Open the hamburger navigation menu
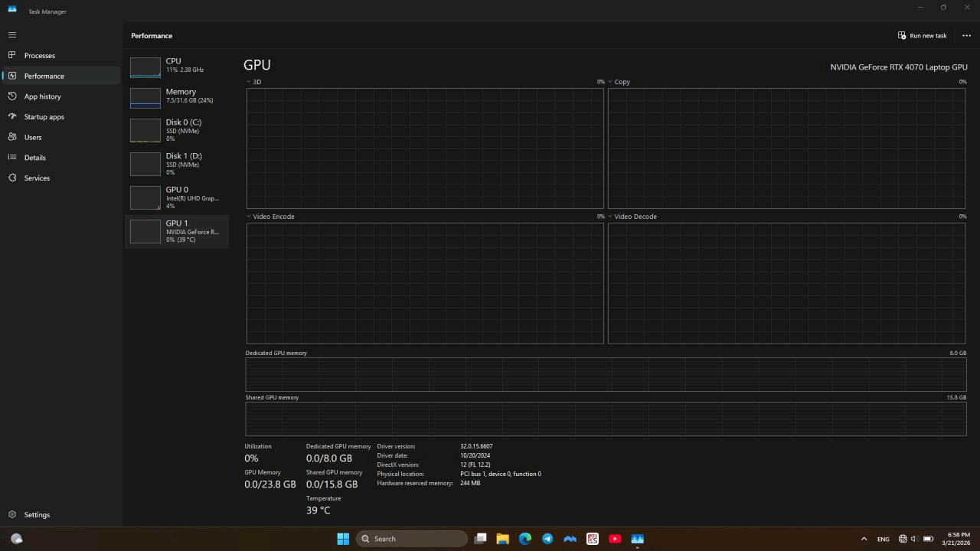 pos(11,34)
